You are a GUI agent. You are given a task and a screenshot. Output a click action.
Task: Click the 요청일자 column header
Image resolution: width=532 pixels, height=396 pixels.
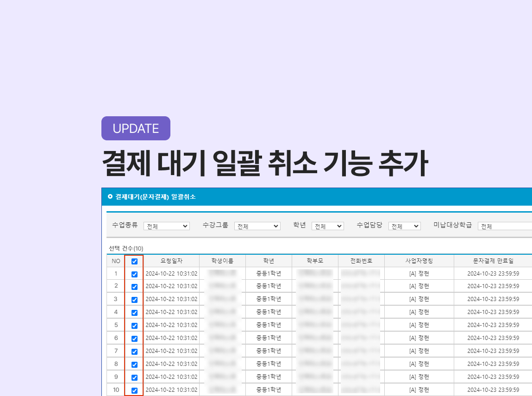click(171, 261)
